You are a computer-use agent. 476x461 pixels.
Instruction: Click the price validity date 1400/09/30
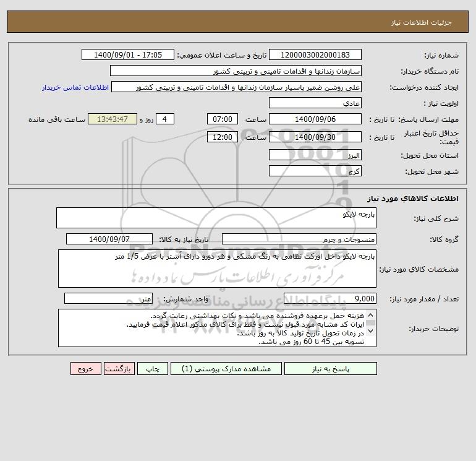tap(315, 137)
